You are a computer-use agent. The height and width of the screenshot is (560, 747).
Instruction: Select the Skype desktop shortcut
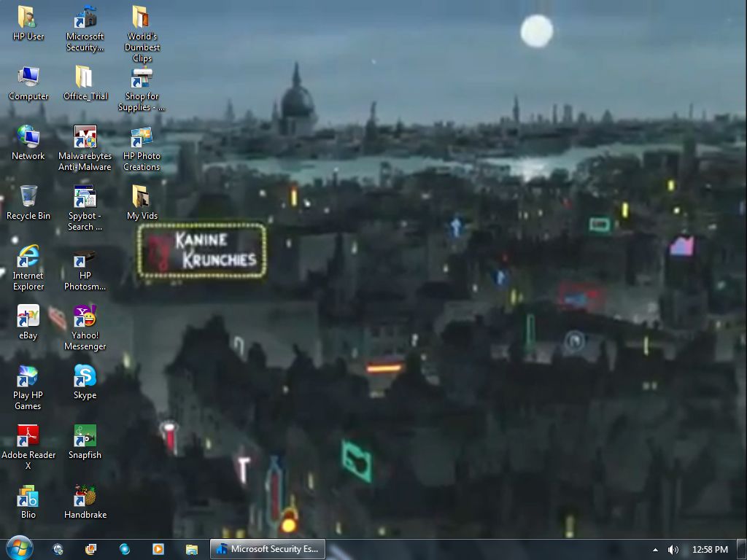[85, 382]
